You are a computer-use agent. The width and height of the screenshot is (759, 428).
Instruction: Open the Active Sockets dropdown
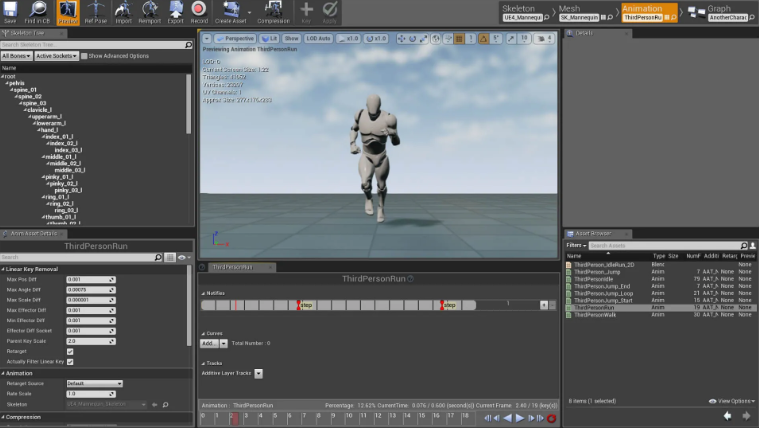(56, 56)
